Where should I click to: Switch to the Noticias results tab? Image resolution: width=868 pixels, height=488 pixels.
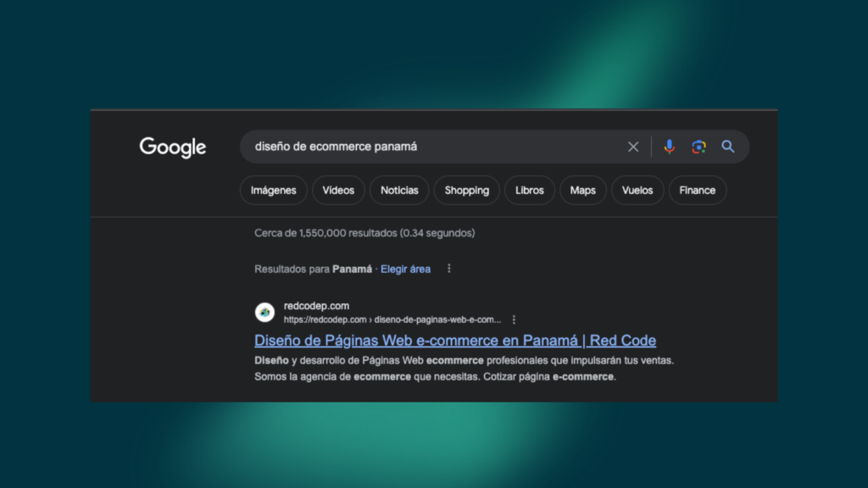click(x=399, y=190)
